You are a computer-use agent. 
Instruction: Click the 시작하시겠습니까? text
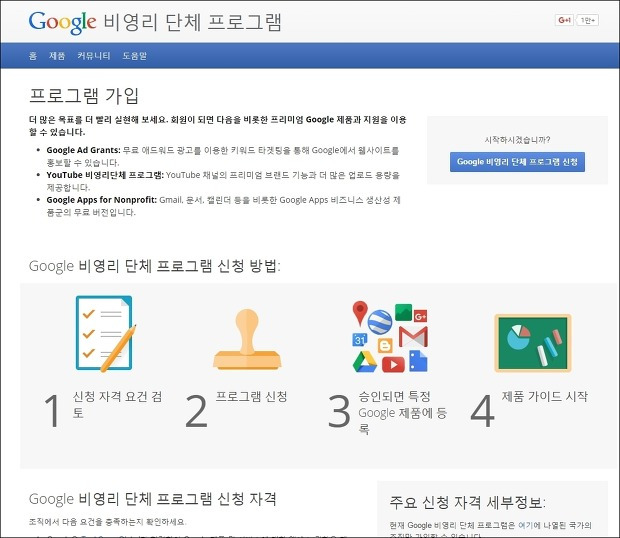[x=517, y=140]
